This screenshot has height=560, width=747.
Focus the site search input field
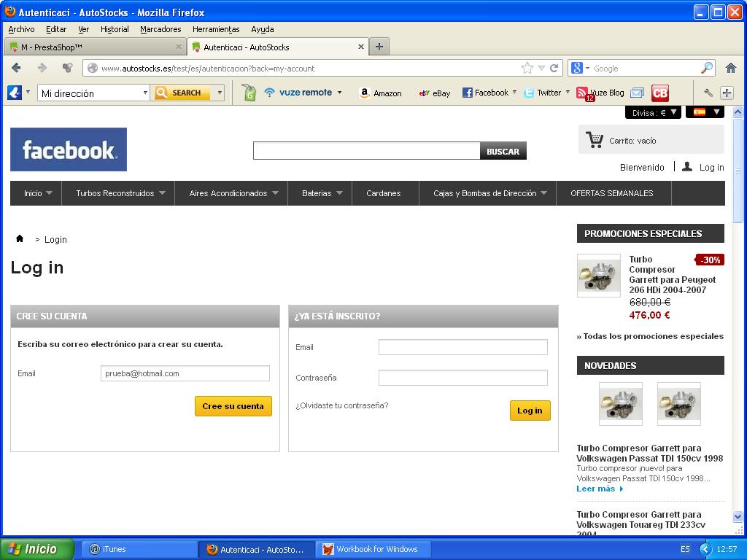366,150
